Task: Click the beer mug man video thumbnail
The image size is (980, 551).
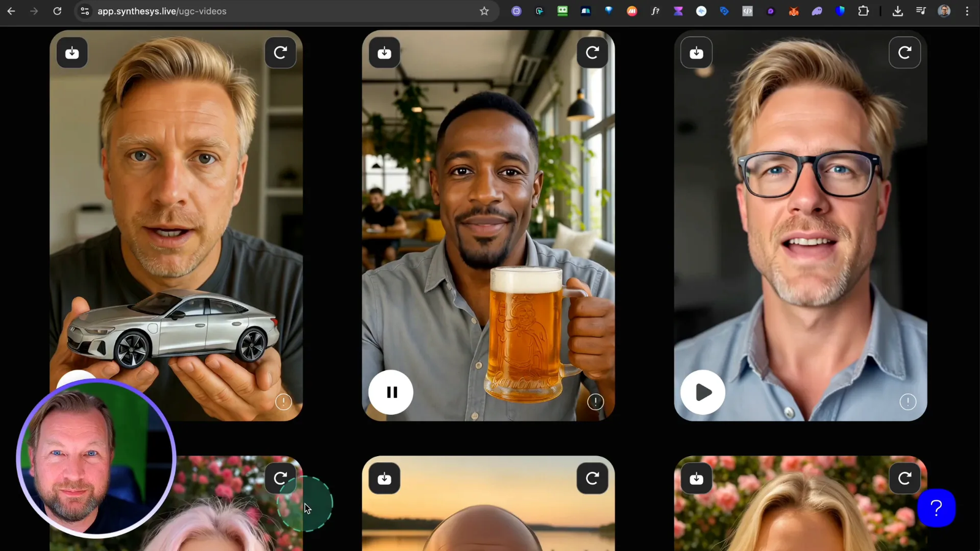Action: (488, 225)
